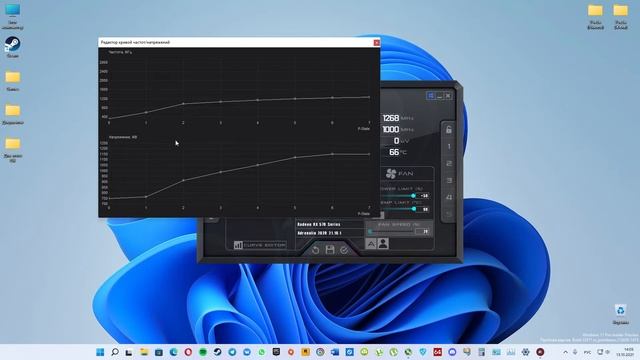Toggle the profile lock padlock icon

point(449,130)
